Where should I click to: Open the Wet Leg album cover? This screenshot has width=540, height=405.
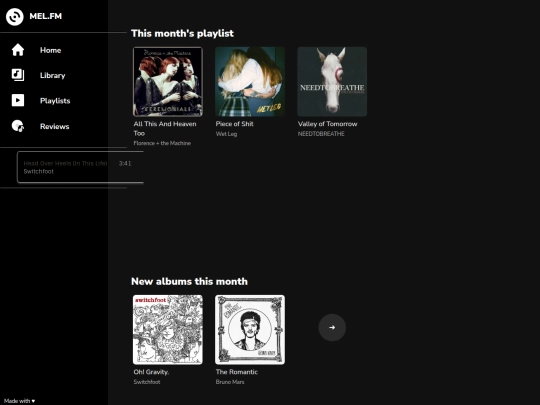point(250,82)
